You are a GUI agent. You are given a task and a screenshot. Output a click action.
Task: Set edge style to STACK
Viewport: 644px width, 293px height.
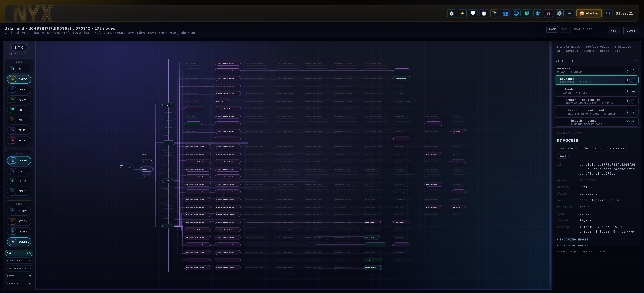coord(19,222)
